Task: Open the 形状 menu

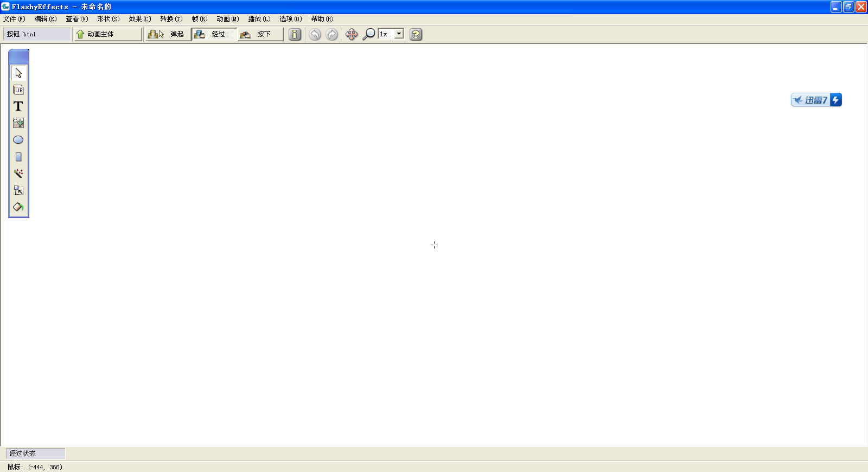Action: [108, 19]
